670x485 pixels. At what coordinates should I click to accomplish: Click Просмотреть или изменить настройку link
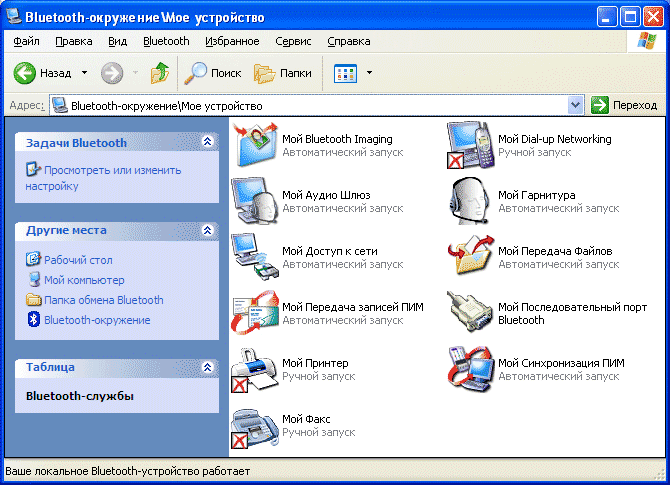(x=103, y=178)
